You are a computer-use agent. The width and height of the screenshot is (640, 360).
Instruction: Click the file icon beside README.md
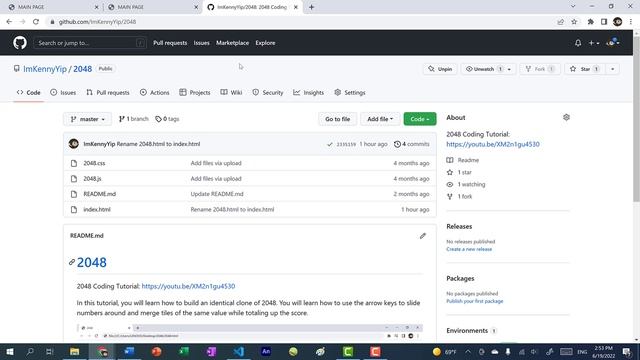[74, 194]
